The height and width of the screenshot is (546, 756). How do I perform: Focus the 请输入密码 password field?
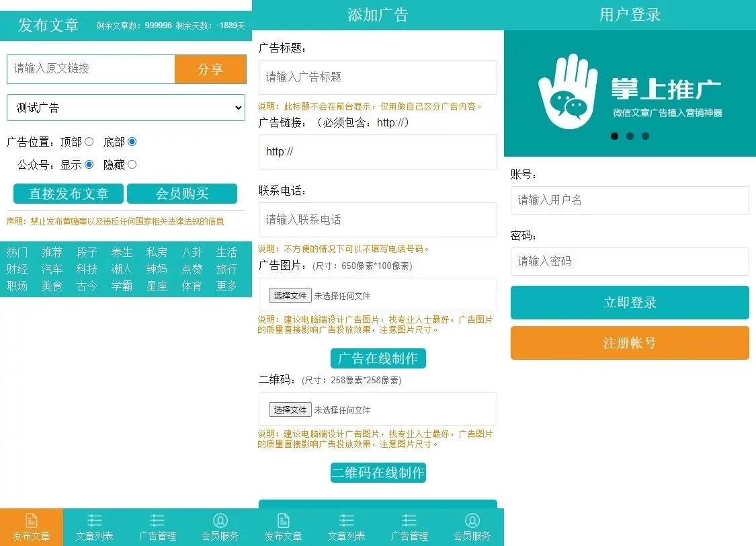[x=630, y=262]
